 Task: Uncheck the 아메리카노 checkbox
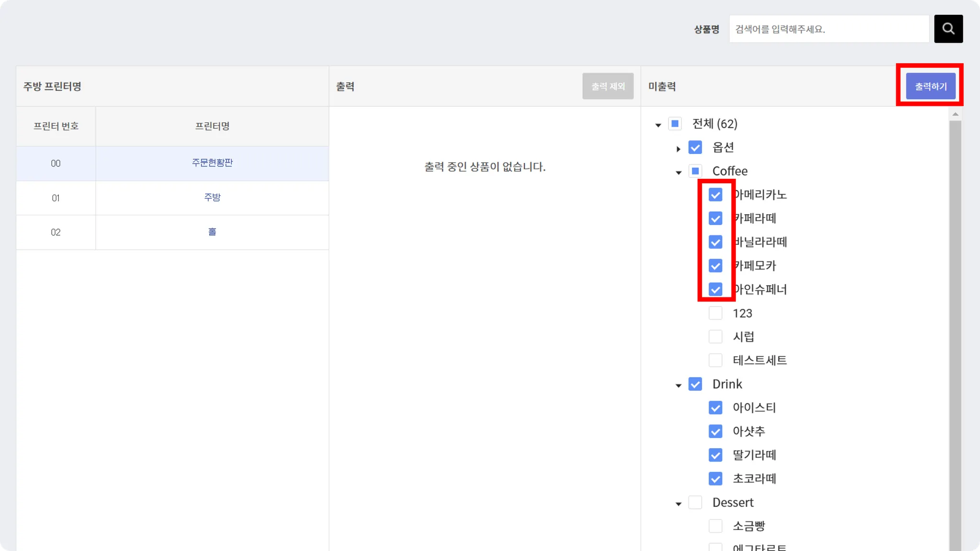point(715,195)
